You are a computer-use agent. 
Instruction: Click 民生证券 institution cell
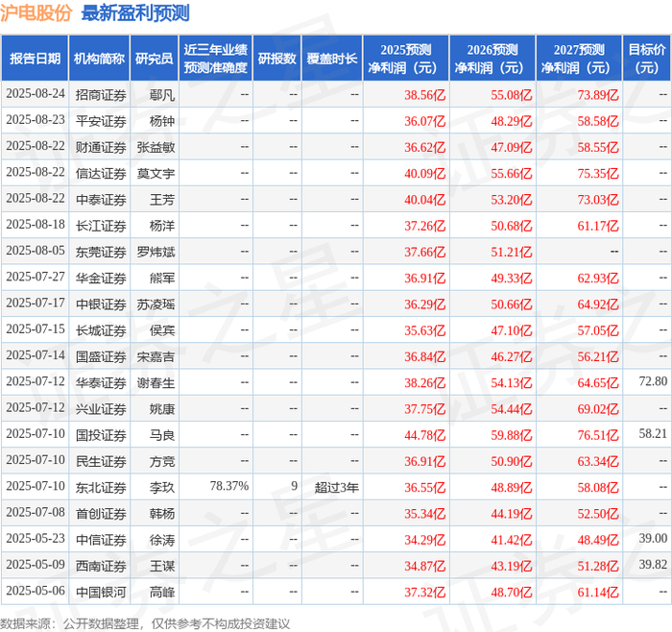pyautogui.click(x=101, y=461)
